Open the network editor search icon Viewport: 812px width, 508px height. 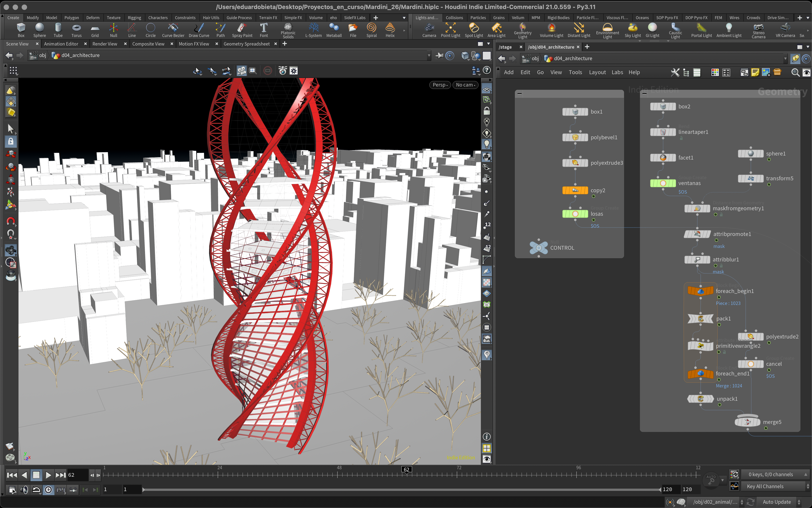pos(795,73)
